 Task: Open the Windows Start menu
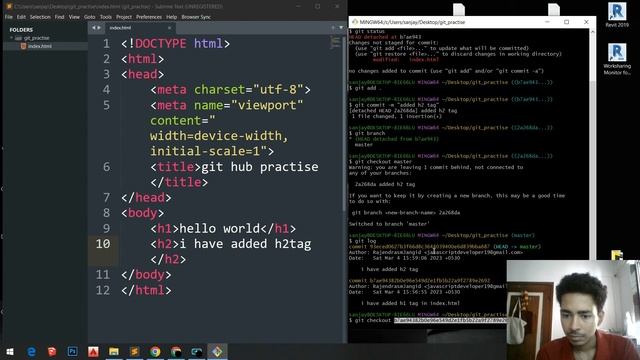[10, 351]
